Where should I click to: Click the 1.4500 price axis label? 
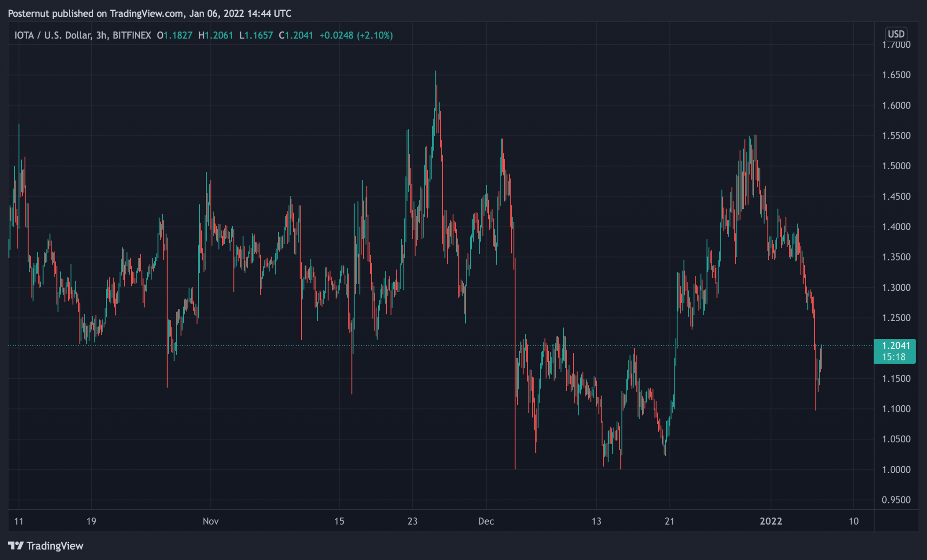[896, 197]
